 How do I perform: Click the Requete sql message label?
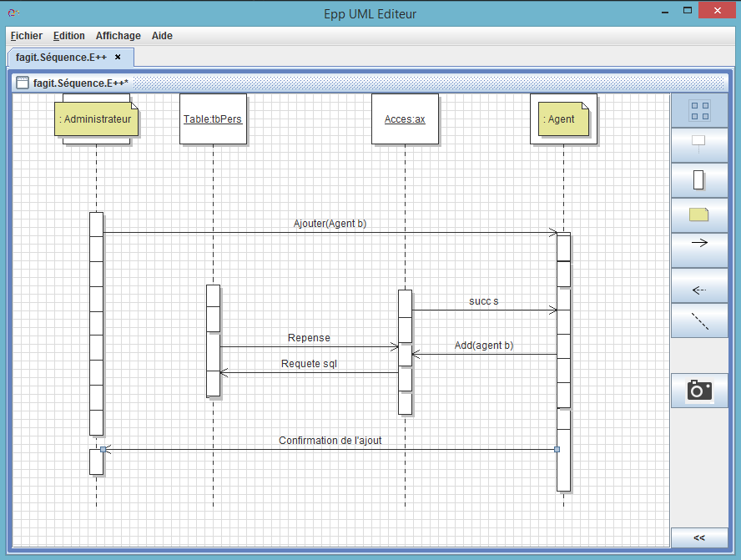(x=309, y=363)
